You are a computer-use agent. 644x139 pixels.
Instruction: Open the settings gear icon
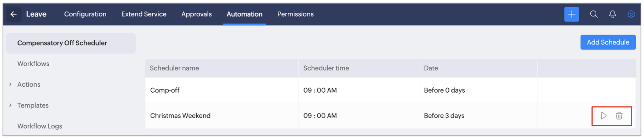click(x=631, y=14)
